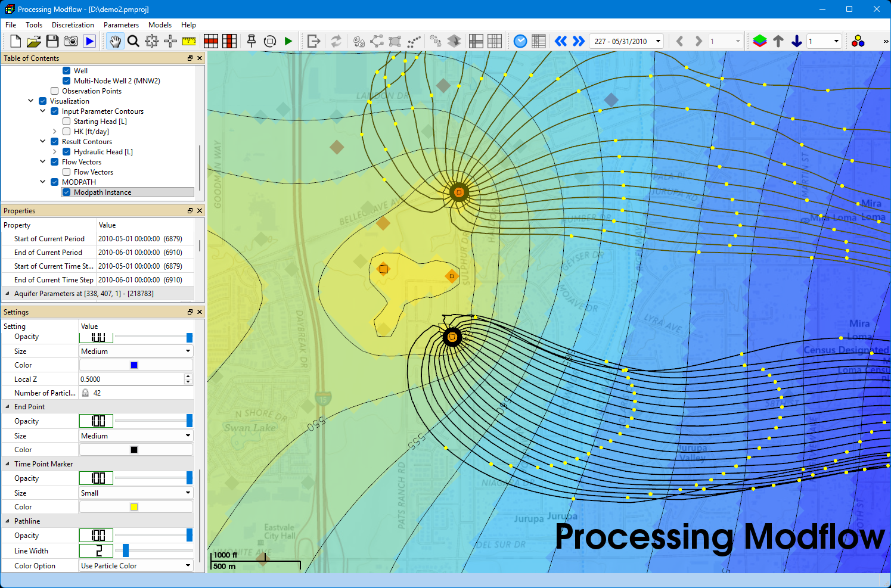Take a snapshot with the camera icon
Image resolution: width=891 pixels, height=588 pixels.
point(71,41)
